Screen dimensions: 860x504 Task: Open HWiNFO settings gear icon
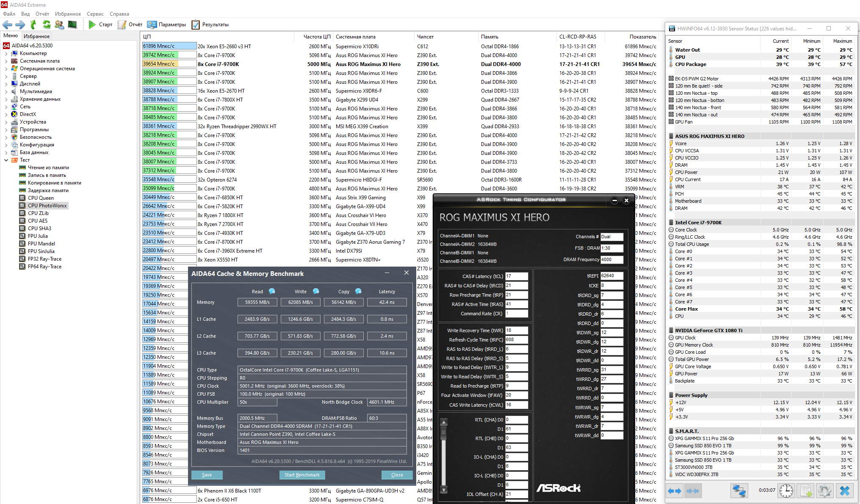tap(824, 490)
